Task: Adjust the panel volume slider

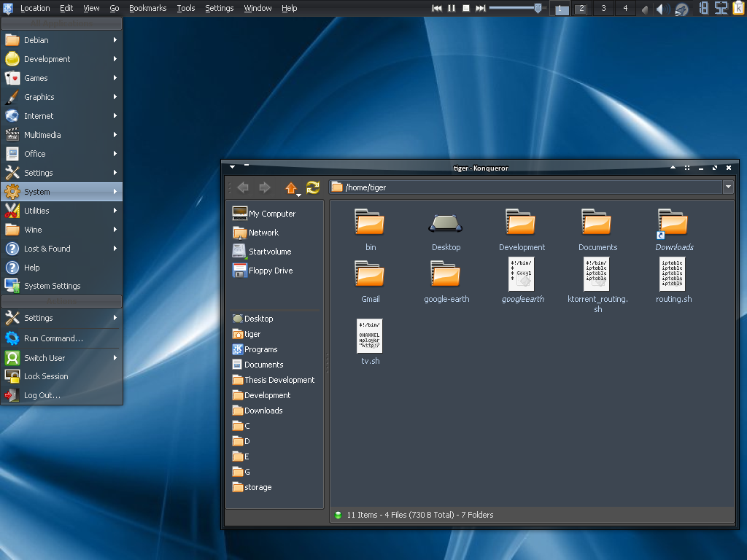Action: [x=538, y=8]
